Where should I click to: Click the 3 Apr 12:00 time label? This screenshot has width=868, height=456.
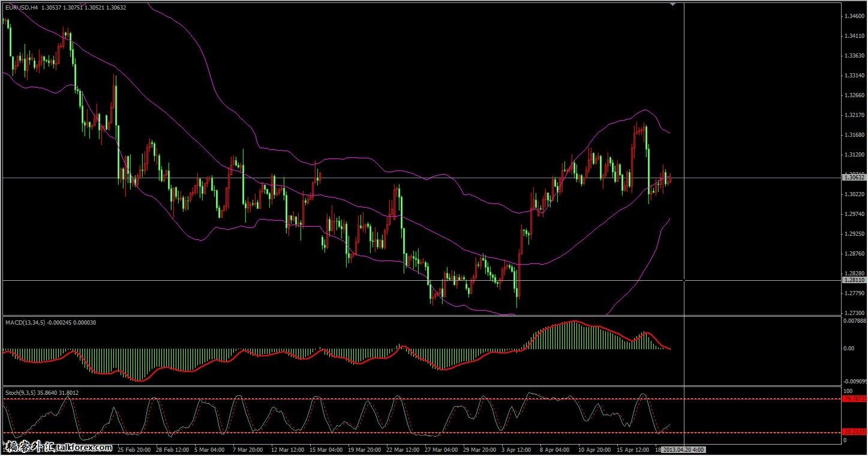coord(516,449)
